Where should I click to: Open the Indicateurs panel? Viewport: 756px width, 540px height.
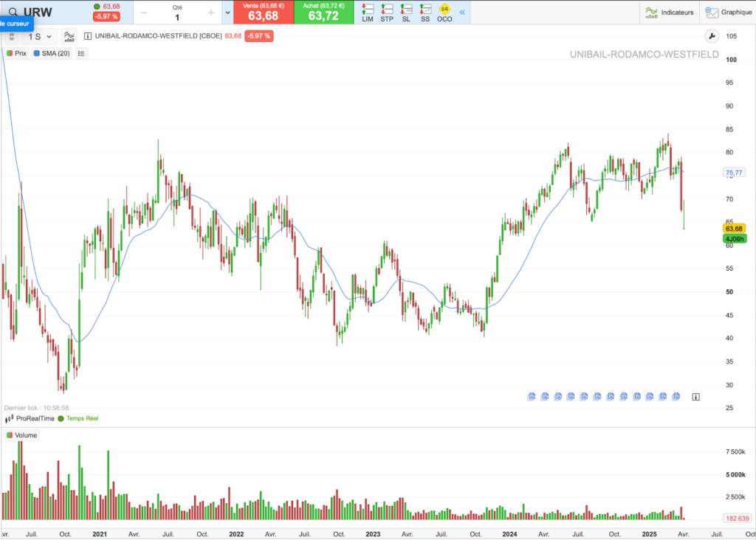(669, 13)
